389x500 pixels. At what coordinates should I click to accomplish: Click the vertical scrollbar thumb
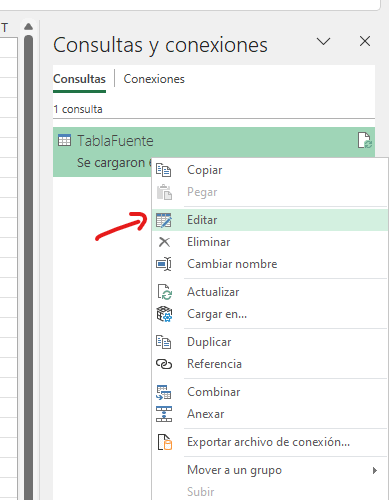click(29, 267)
